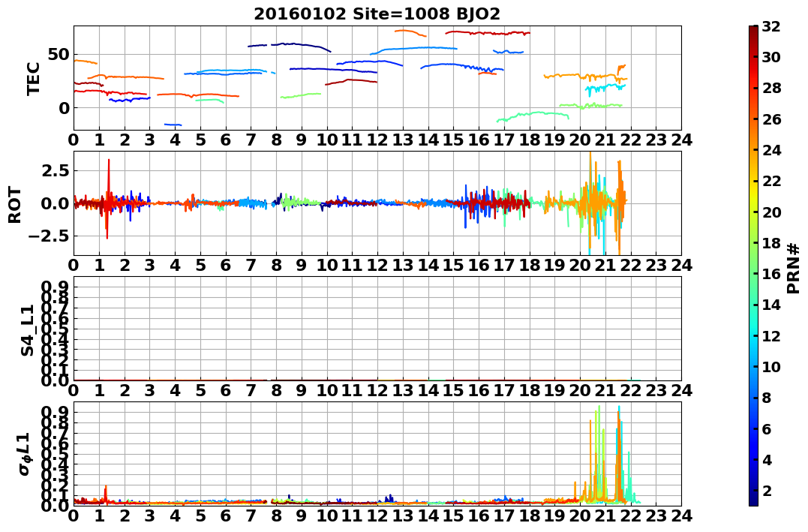808x532 pixels.
Task: Click the hour '22' tick below S4_L1 panel
Action: click(631, 391)
